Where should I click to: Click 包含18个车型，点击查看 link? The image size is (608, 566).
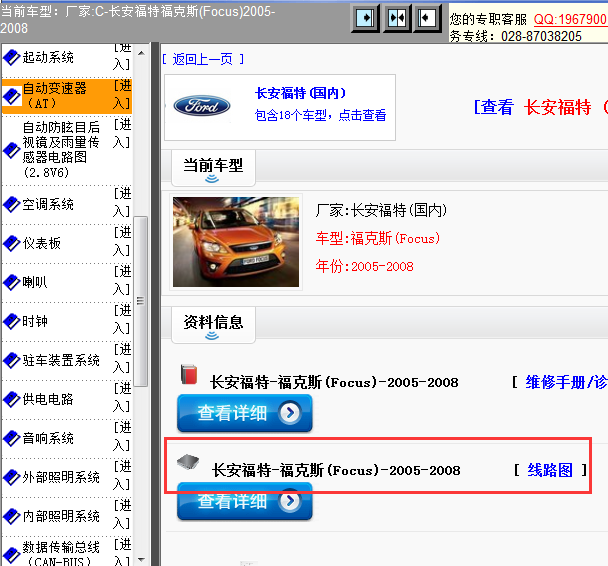click(x=320, y=115)
